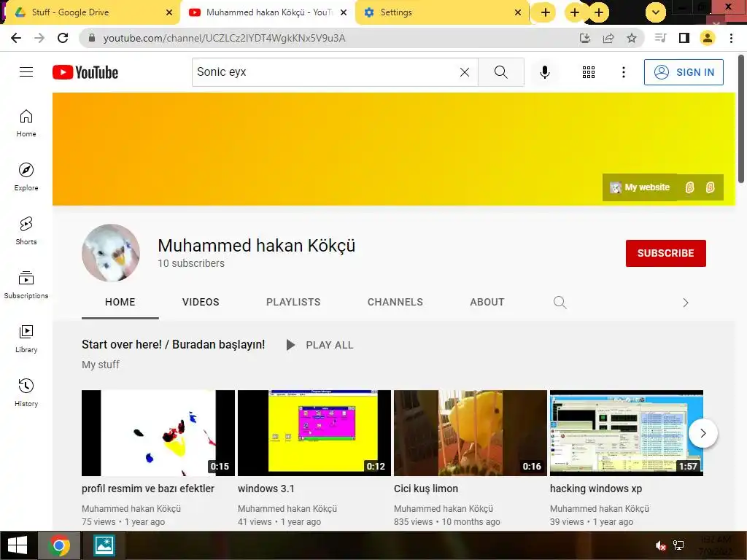This screenshot has height=560, width=747.
Task: Open the Chrome profile avatar
Action: point(708,38)
